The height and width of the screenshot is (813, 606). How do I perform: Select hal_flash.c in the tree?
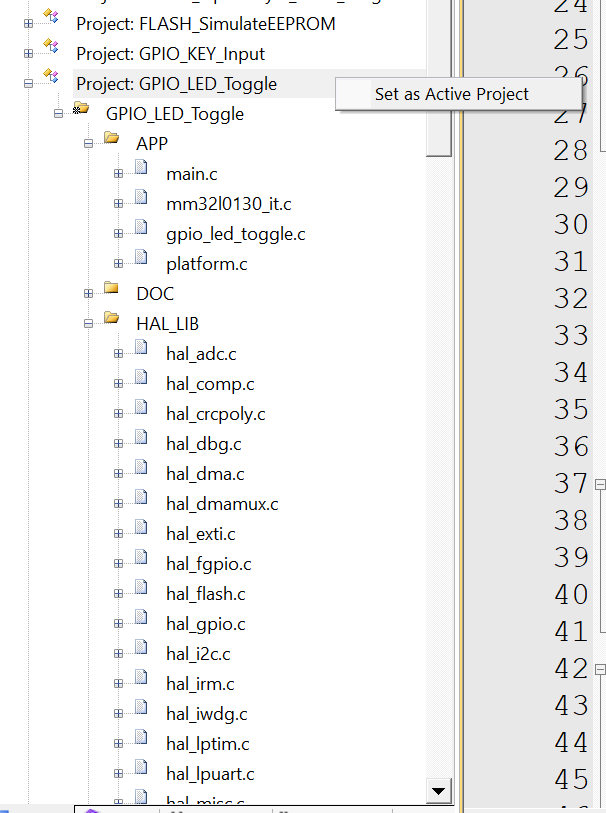click(205, 594)
